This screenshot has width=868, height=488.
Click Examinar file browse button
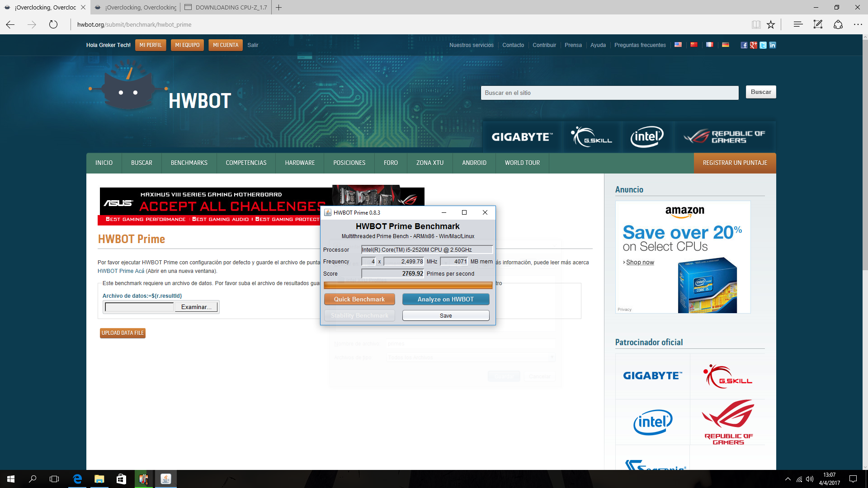(x=196, y=307)
